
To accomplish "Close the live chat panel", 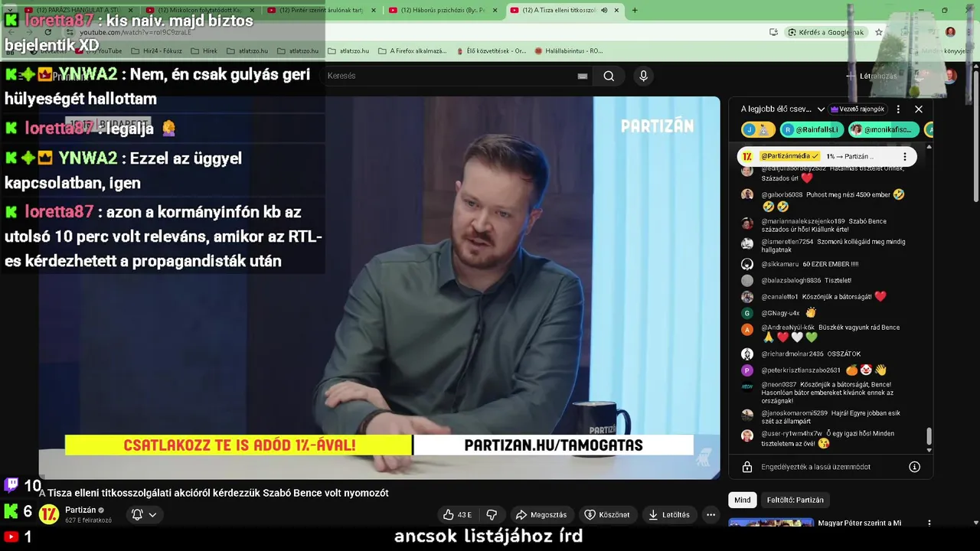I will coord(919,109).
